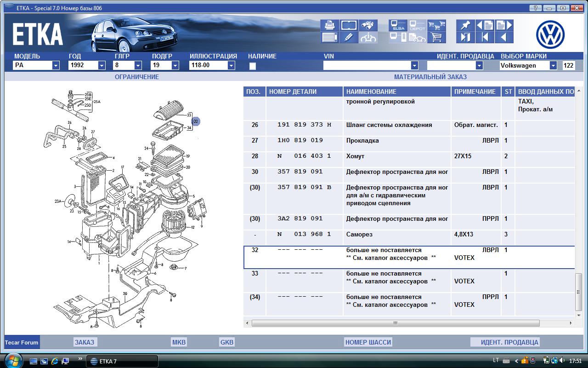Open the ELSA link icon
This screenshot has height=368, width=588.
(398, 25)
